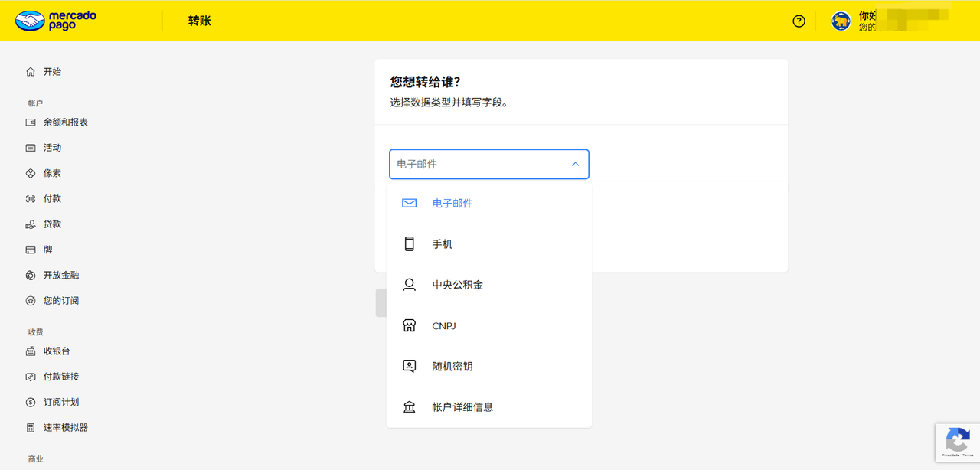Click the calculator icon for 速率模拟器
The width and height of the screenshot is (980, 470).
[31, 428]
